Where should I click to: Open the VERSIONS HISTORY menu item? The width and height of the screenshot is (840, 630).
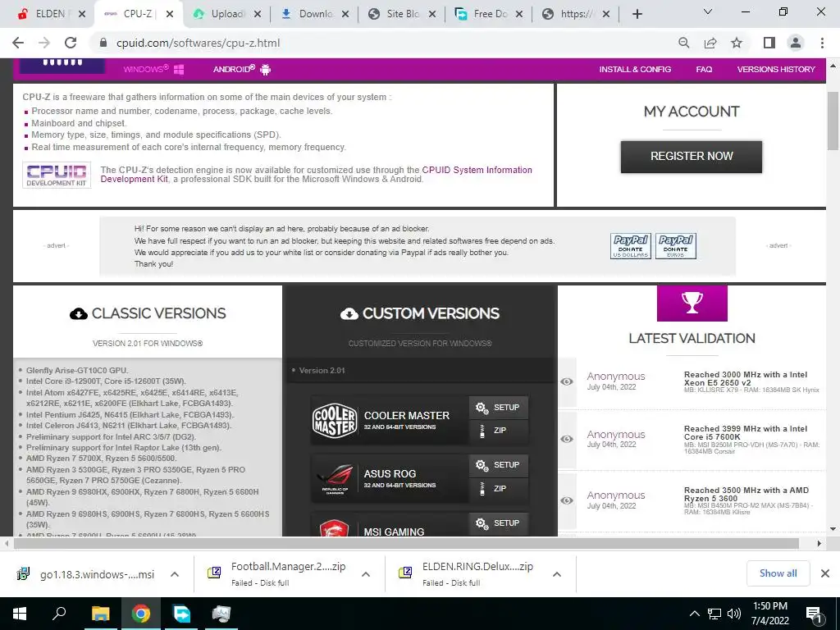click(x=776, y=69)
